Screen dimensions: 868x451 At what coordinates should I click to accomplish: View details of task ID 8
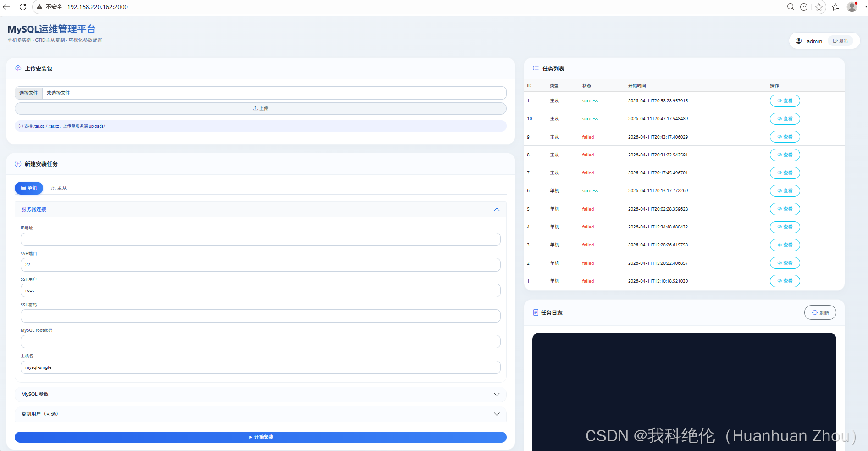pyautogui.click(x=785, y=155)
